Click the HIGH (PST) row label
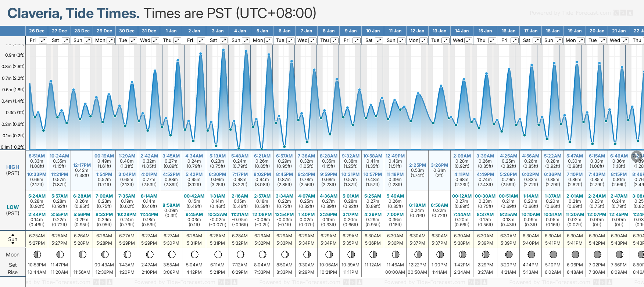Screen dimensions: 644x287 pos(13,170)
